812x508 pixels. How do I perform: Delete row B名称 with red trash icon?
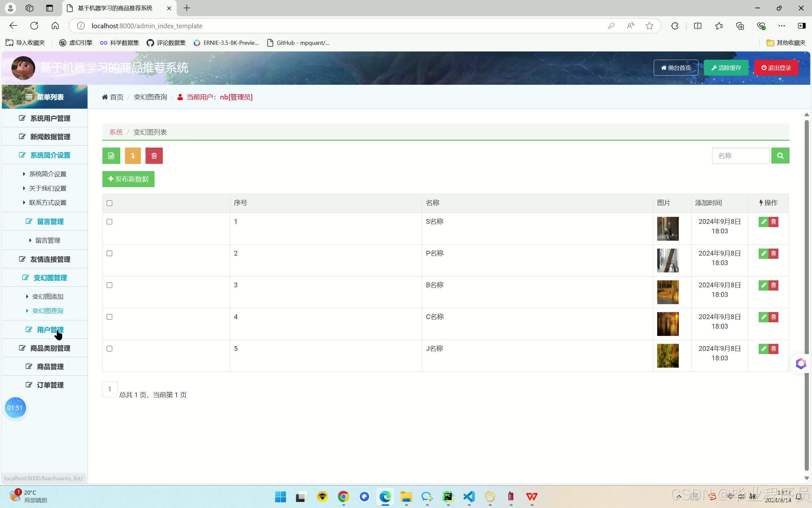[773, 285]
